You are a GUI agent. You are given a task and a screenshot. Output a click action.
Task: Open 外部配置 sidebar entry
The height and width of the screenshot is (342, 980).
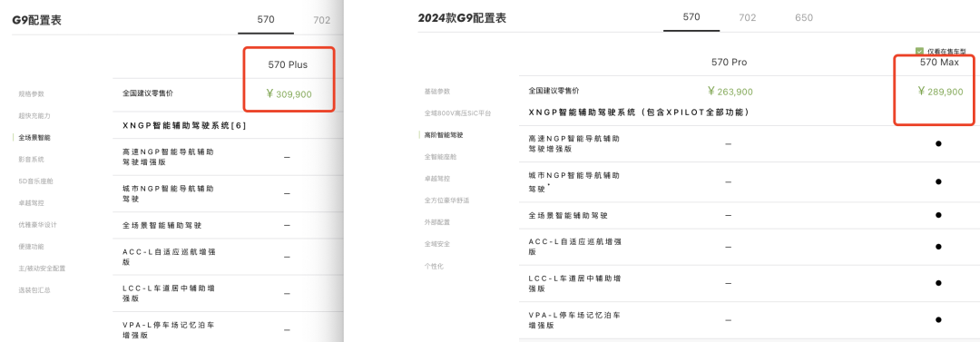coord(436,222)
